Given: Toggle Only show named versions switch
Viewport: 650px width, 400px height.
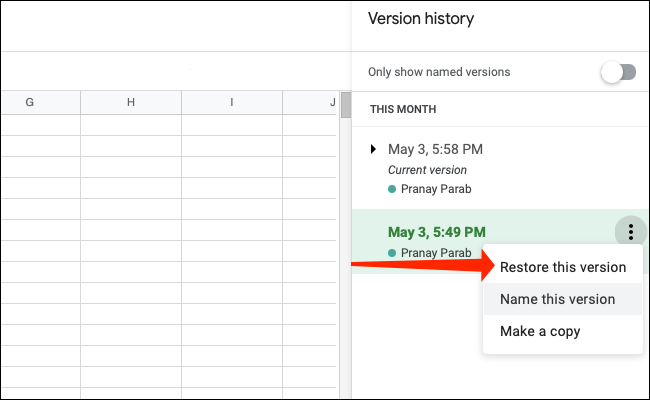Looking at the screenshot, I should point(618,72).
